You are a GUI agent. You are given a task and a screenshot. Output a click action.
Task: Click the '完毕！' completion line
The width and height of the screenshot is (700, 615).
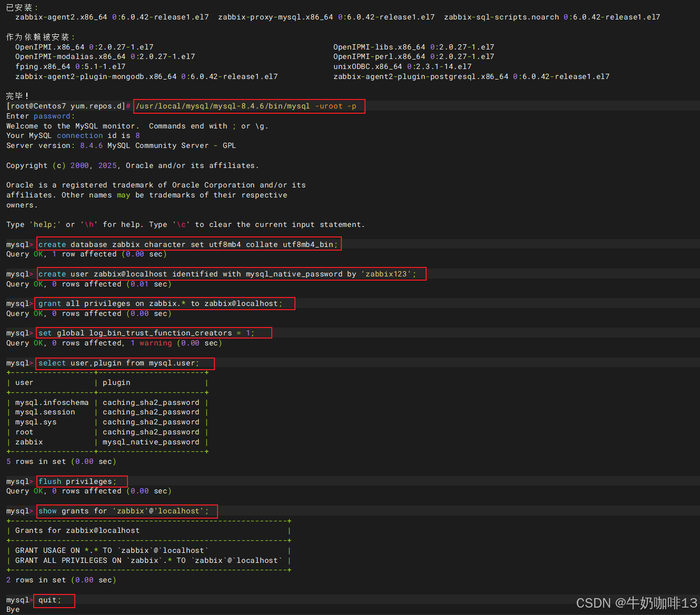point(17,96)
